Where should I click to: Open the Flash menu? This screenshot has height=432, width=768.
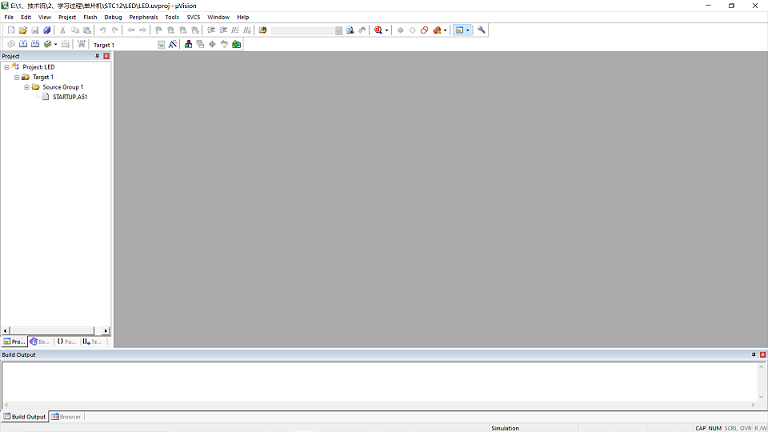(x=90, y=17)
